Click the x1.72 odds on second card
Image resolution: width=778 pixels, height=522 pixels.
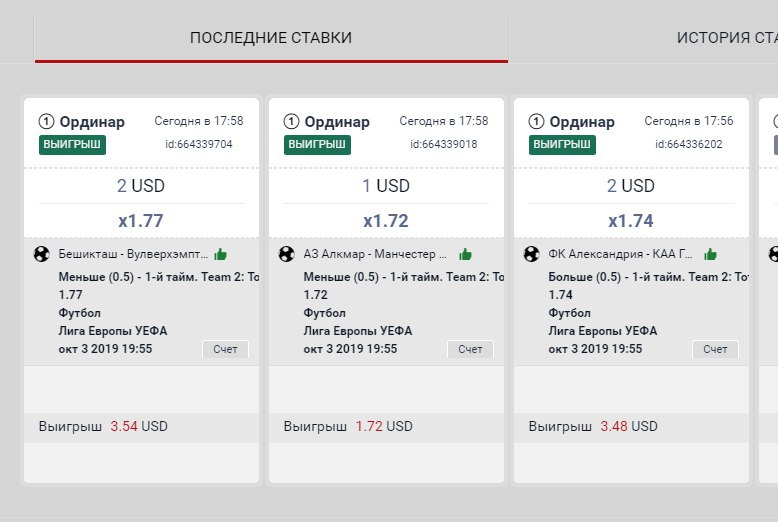point(386,221)
